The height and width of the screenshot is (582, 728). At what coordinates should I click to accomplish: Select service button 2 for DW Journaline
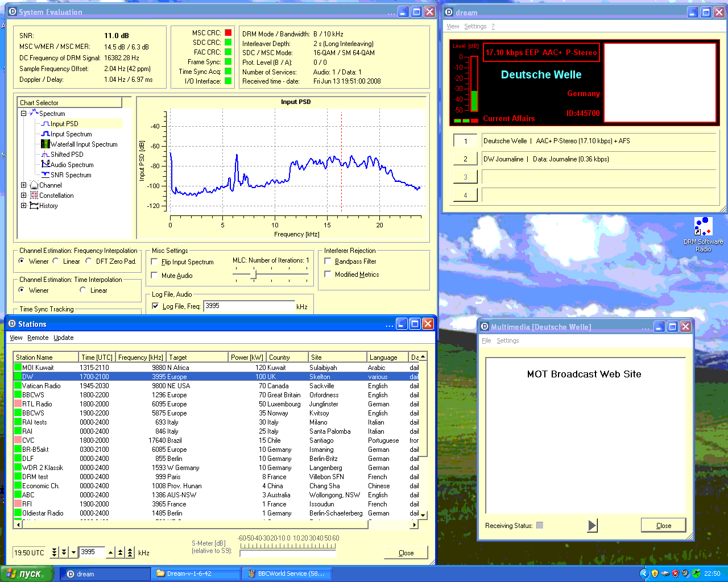(465, 159)
